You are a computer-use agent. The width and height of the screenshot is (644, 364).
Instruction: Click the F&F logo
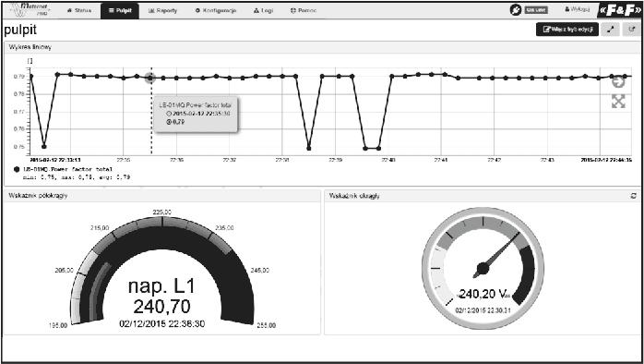point(620,11)
